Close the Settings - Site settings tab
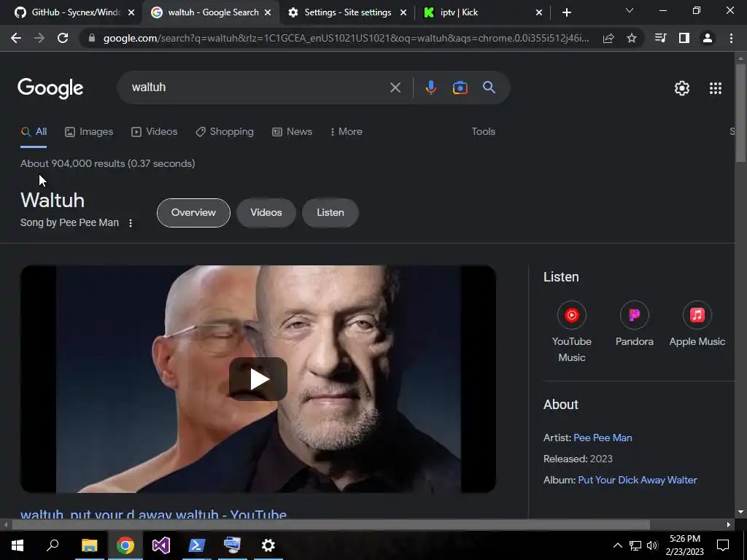Screen dimensions: 747x560 click(403, 13)
